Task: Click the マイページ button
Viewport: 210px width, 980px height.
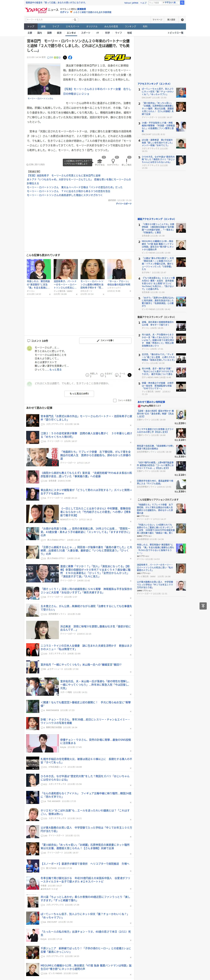Action: [157, 20]
